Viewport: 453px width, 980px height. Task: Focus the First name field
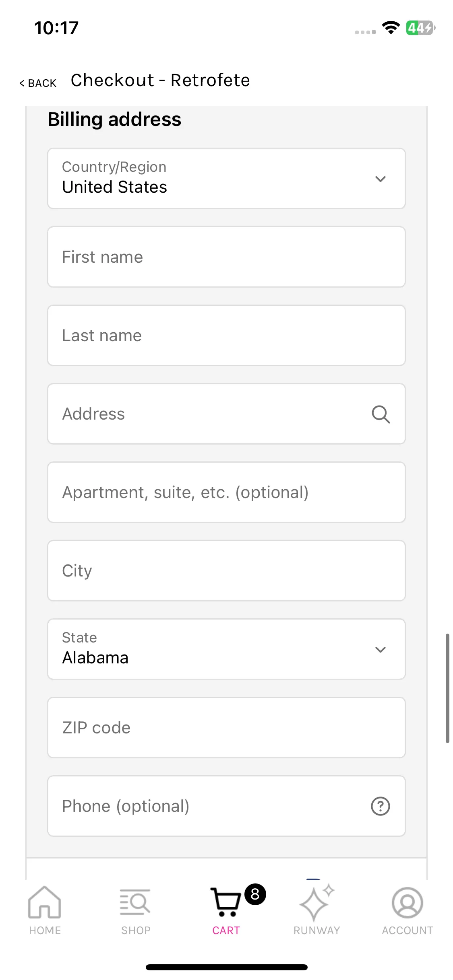tap(226, 257)
